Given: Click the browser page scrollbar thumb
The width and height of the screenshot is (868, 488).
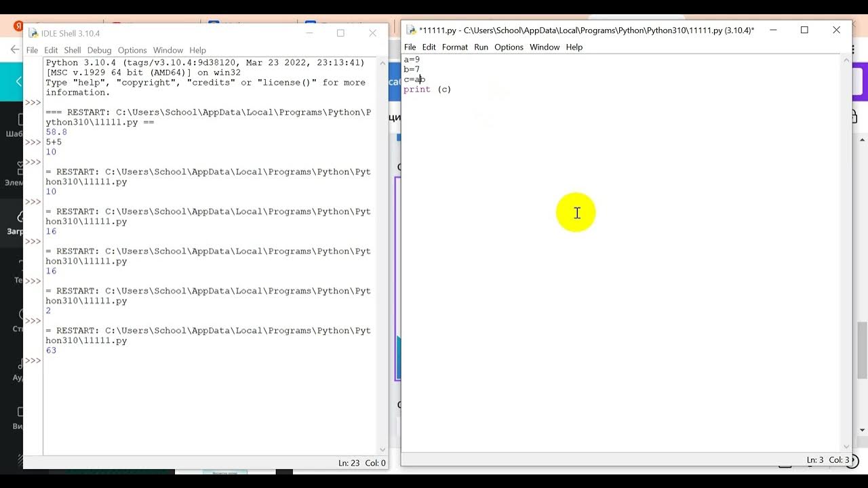Looking at the screenshot, I should (x=863, y=350).
